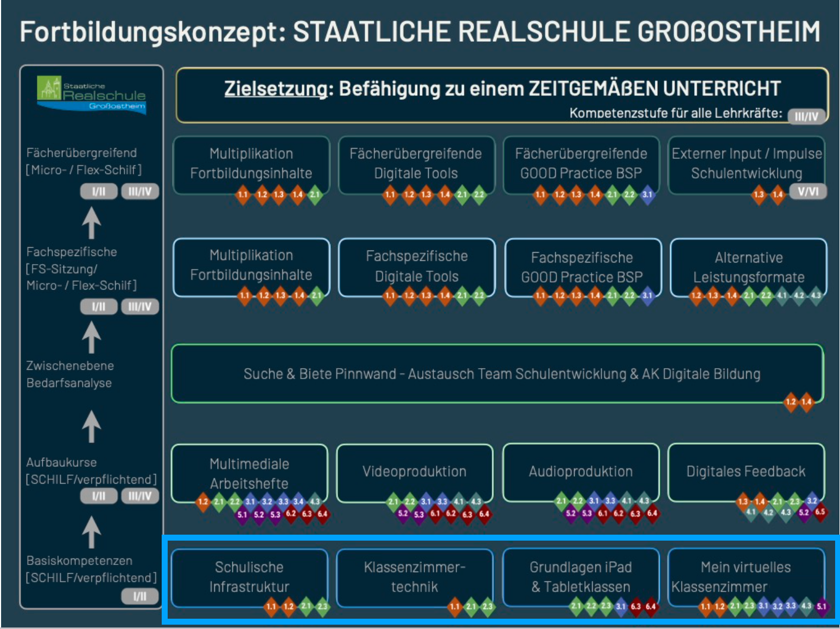840x629 pixels.
Task: Select III/IV badge next to Kompetenzstufe label
Action: point(806,116)
